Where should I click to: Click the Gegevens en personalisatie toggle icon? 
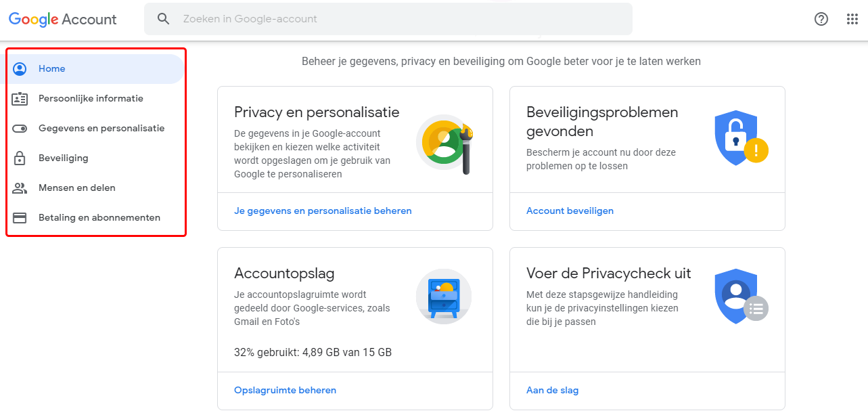20,129
